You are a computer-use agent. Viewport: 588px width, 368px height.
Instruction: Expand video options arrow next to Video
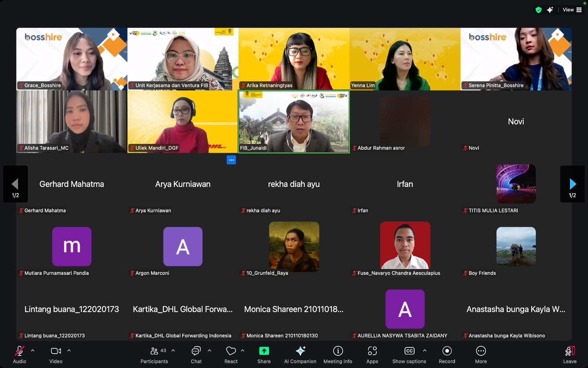tap(69, 351)
